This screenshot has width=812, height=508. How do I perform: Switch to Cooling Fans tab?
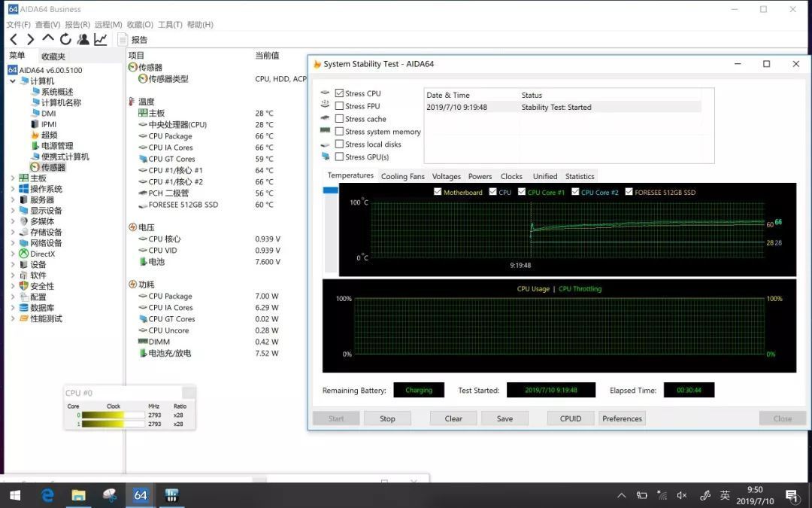tap(403, 176)
